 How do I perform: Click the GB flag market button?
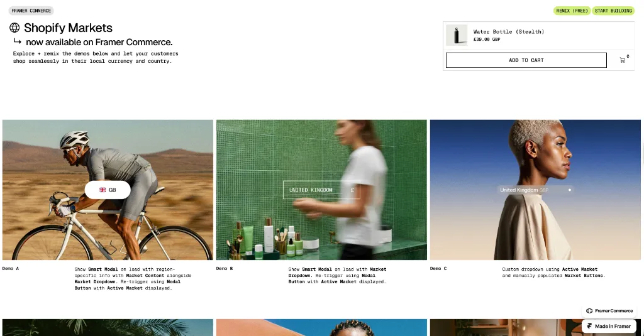(108, 190)
